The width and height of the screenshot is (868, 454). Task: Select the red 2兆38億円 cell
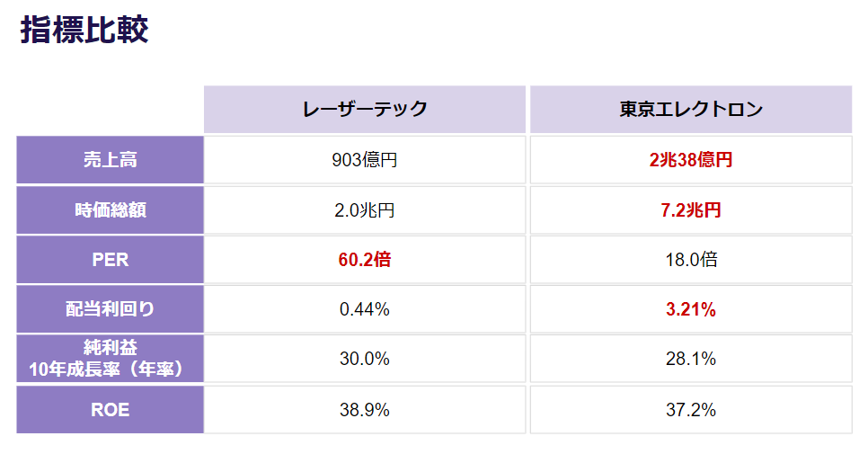point(690,161)
